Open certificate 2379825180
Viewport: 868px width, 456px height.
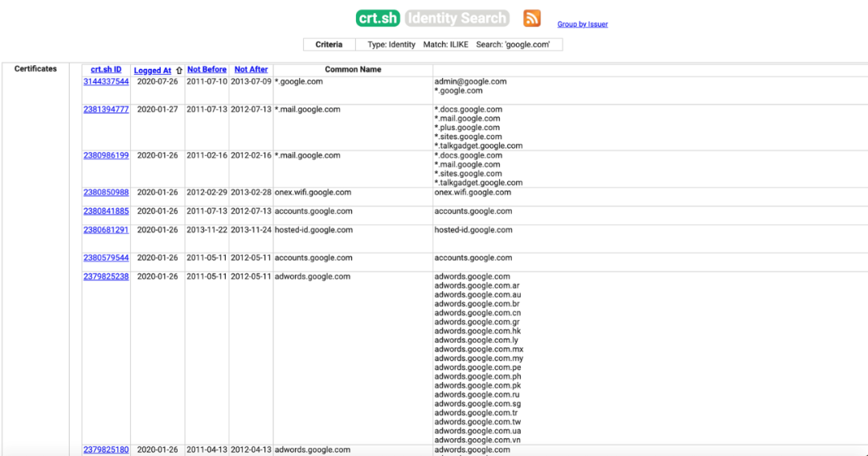[x=106, y=450]
